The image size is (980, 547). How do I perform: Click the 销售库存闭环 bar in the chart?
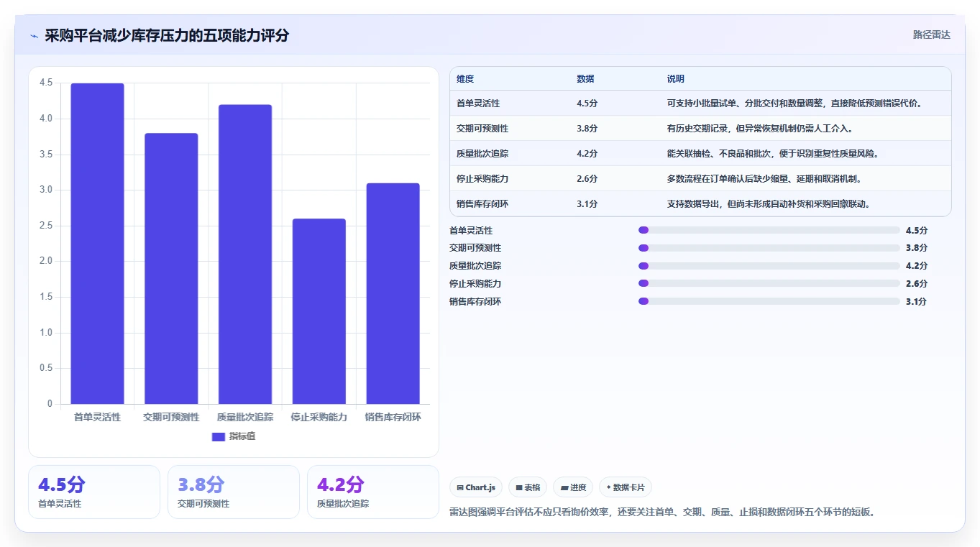click(393, 293)
